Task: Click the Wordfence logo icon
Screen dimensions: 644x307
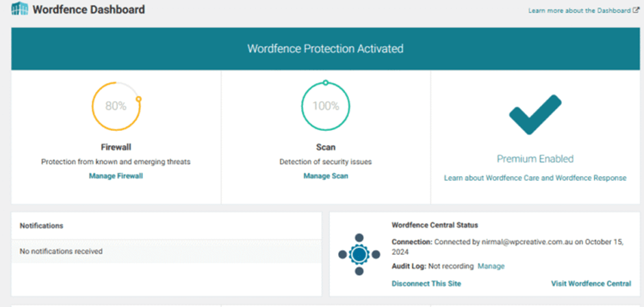Action: pyautogui.click(x=20, y=10)
